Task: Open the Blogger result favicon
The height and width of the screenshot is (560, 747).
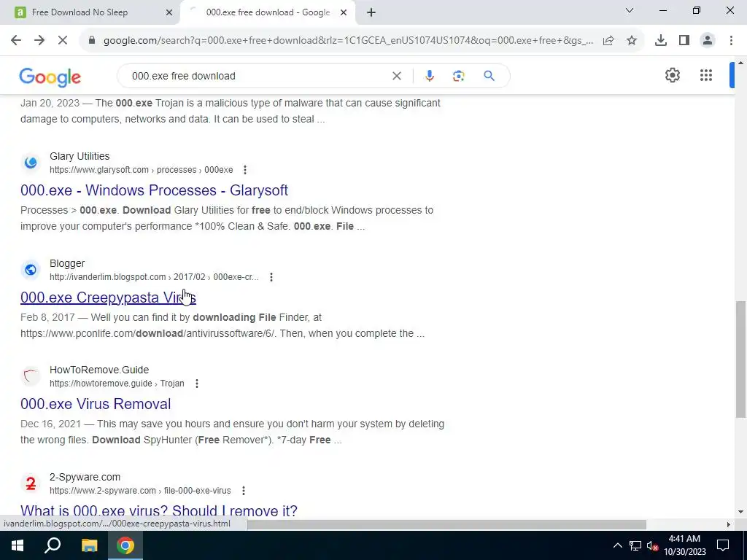Action: 31,270
